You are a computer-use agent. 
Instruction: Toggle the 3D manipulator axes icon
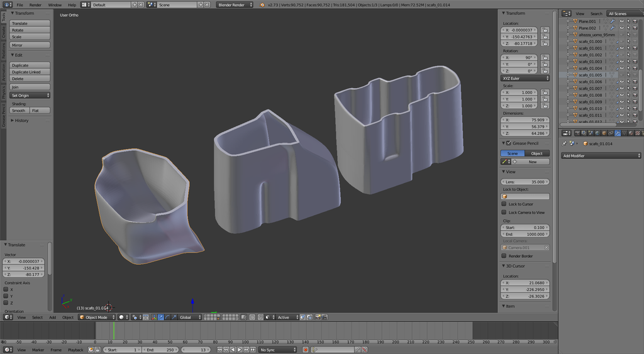(x=154, y=317)
